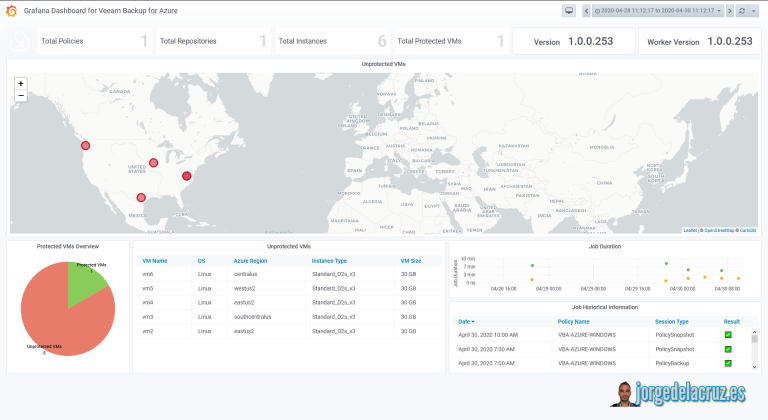
Task: Click green check for 10:00 AM PolicySnapshot row
Action: tap(728, 335)
